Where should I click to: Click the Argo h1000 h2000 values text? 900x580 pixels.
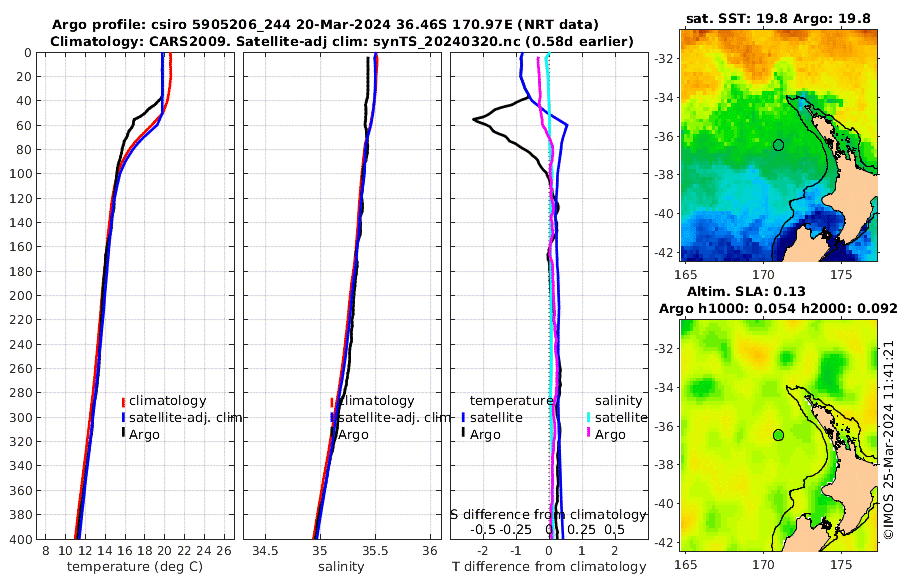778,308
